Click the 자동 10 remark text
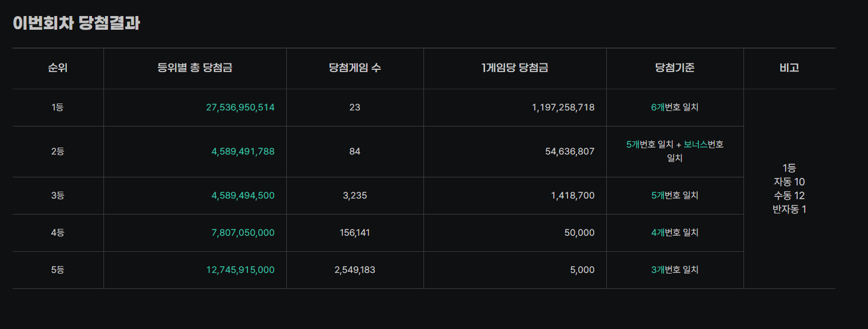This screenshot has width=868, height=329. click(x=789, y=182)
